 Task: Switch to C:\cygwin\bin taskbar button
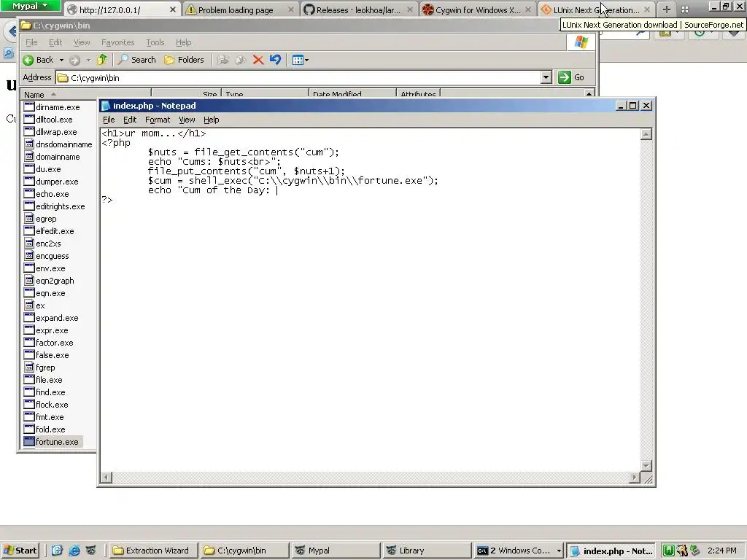pos(244,551)
